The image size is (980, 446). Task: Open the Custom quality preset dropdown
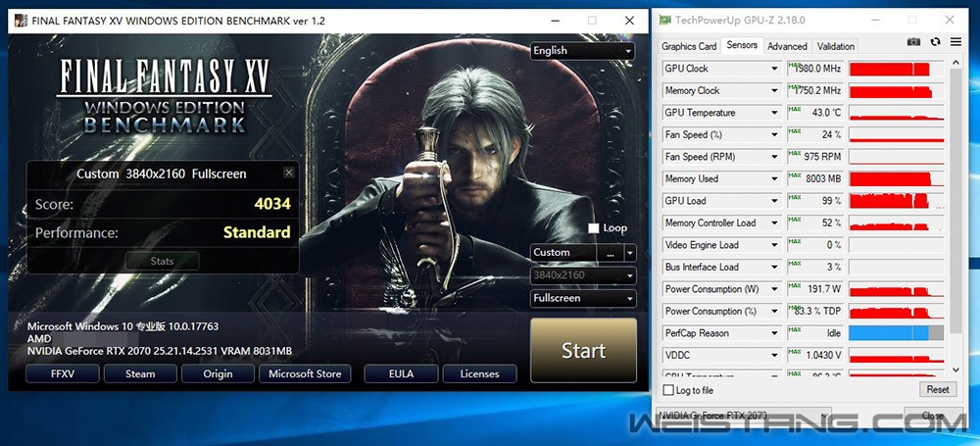629,253
